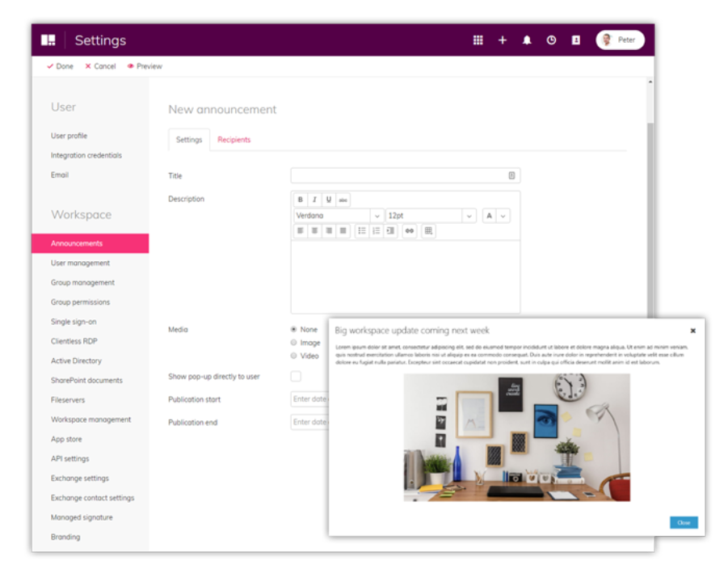Viewport: 728px width, 565px height.
Task: Open the contacts icon in header
Action: click(x=576, y=40)
